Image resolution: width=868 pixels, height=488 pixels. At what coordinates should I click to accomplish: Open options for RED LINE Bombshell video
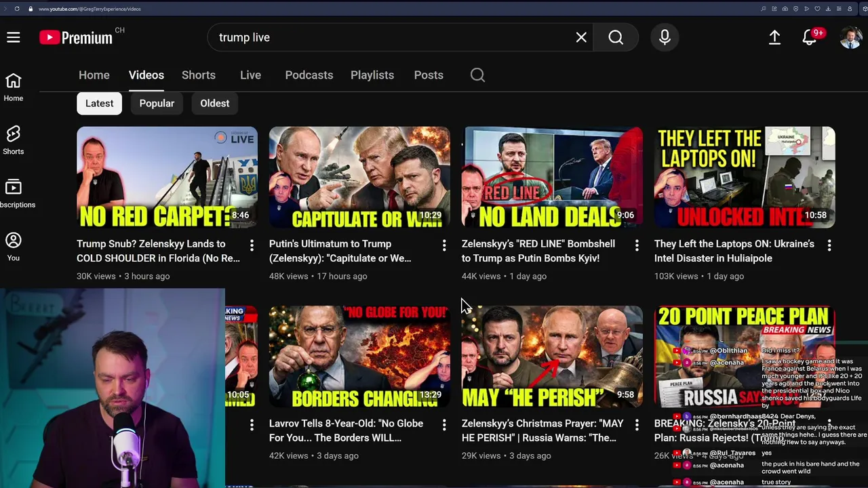(637, 245)
